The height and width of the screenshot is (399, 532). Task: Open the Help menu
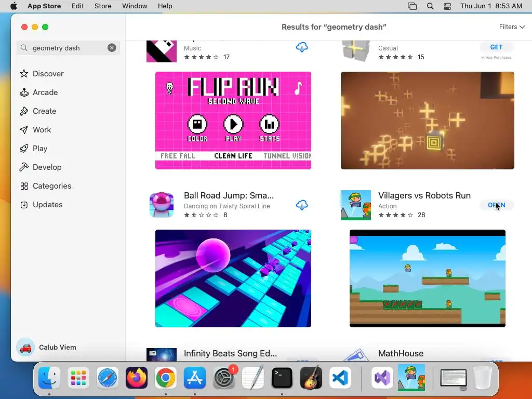pos(165,6)
